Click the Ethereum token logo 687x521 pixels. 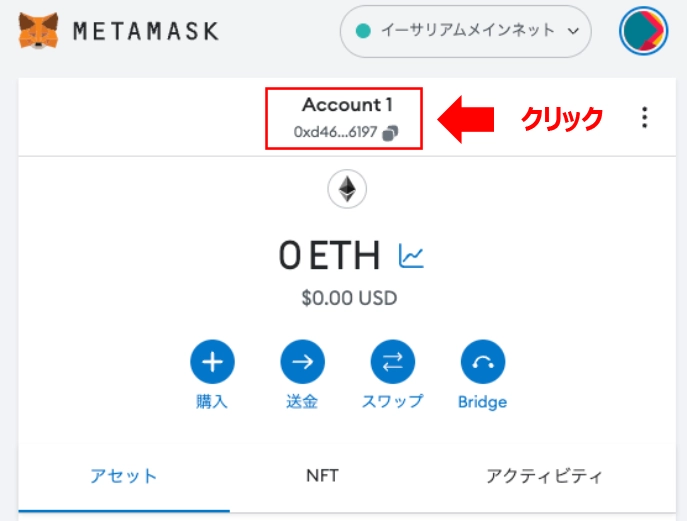(347, 189)
